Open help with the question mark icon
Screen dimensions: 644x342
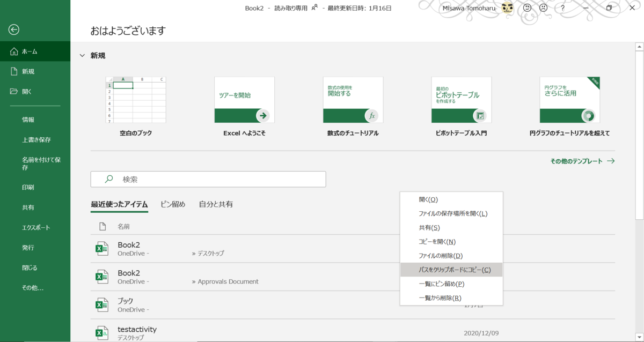[562, 8]
